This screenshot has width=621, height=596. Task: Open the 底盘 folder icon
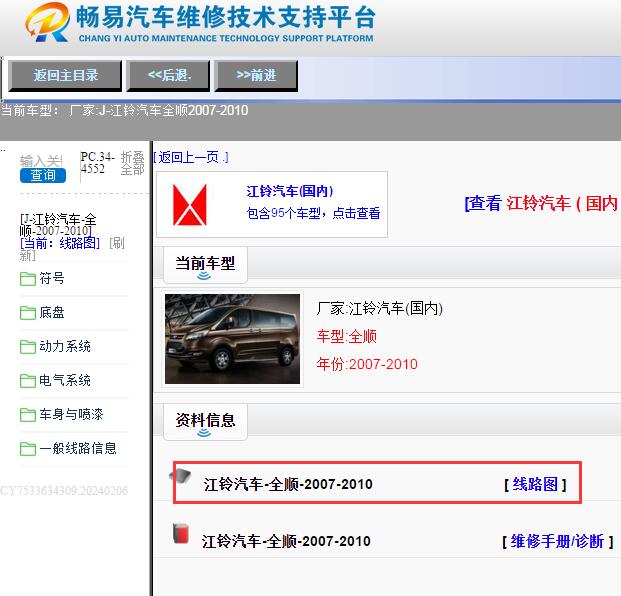[28, 313]
